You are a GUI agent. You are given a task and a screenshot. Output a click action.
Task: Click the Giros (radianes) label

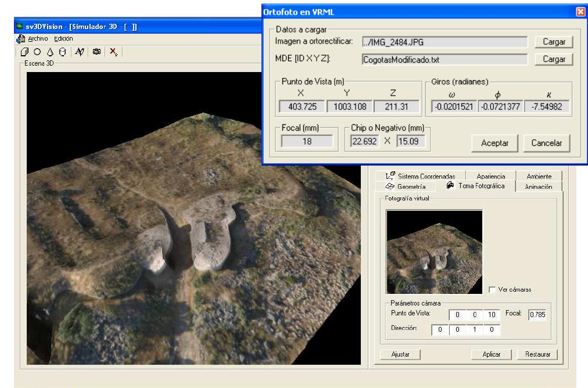(460, 81)
